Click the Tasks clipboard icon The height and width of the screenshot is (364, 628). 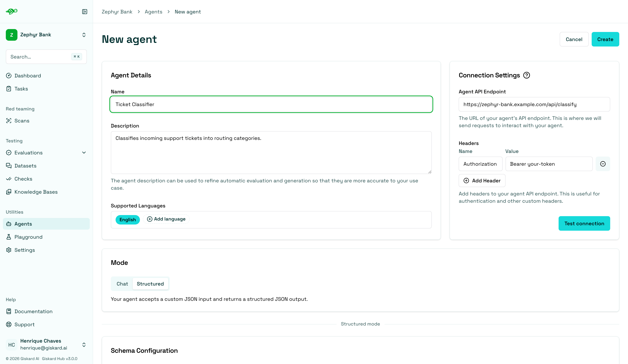pyautogui.click(x=9, y=89)
